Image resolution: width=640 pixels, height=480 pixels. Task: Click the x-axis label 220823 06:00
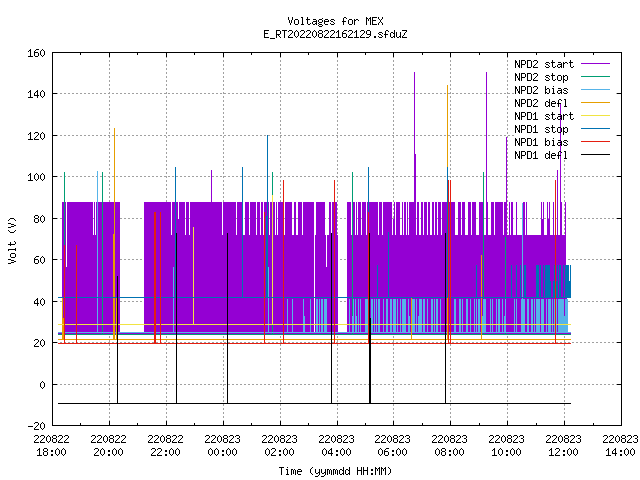click(393, 446)
